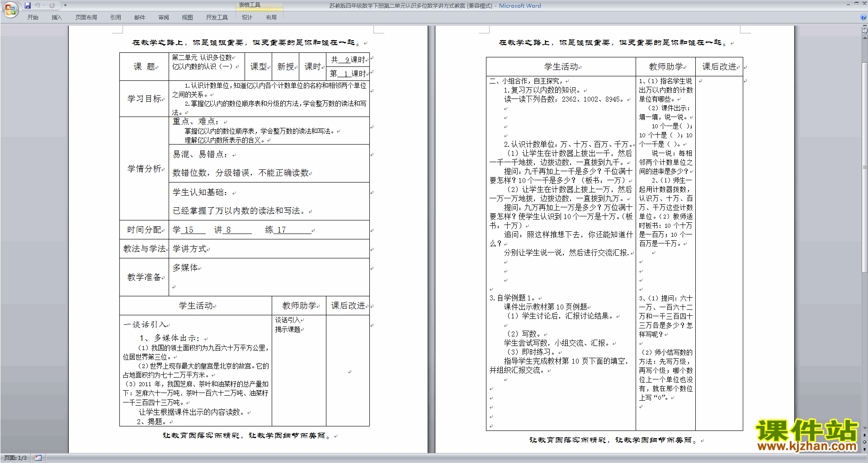Click the 教学准备 label cell
Viewport: 868px width, 463px height.
pos(144,277)
